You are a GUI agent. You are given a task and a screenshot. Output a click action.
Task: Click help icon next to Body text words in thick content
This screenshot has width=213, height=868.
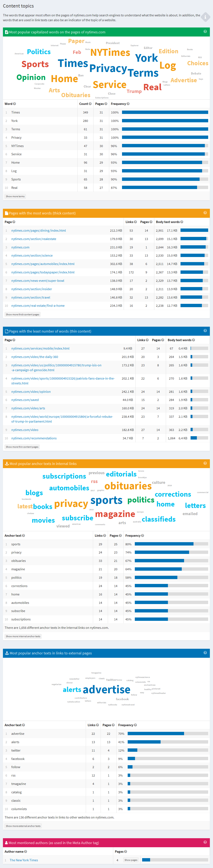coord(182,222)
